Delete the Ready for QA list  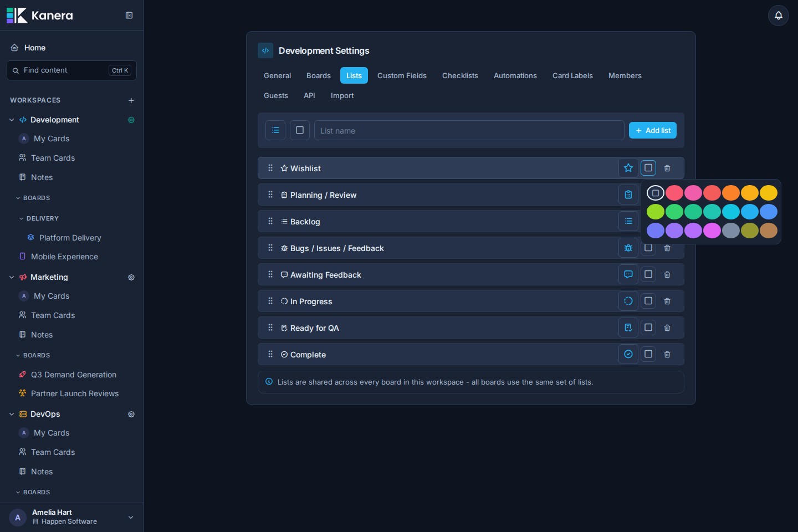[667, 328]
